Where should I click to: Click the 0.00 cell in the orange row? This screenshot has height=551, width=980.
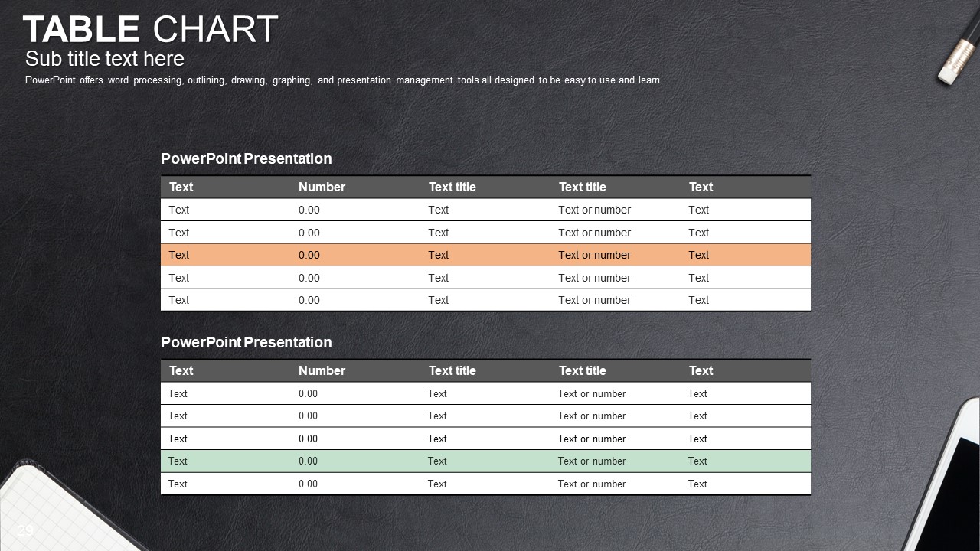pos(309,255)
